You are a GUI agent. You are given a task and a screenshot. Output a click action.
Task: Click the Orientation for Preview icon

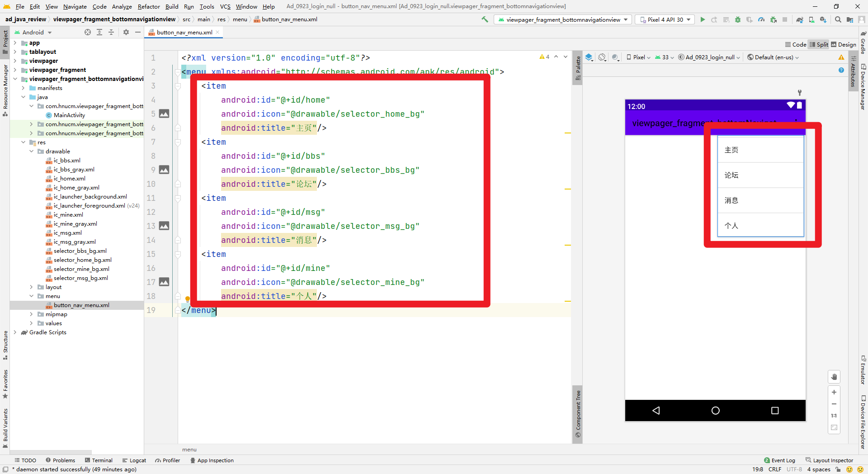coord(602,57)
